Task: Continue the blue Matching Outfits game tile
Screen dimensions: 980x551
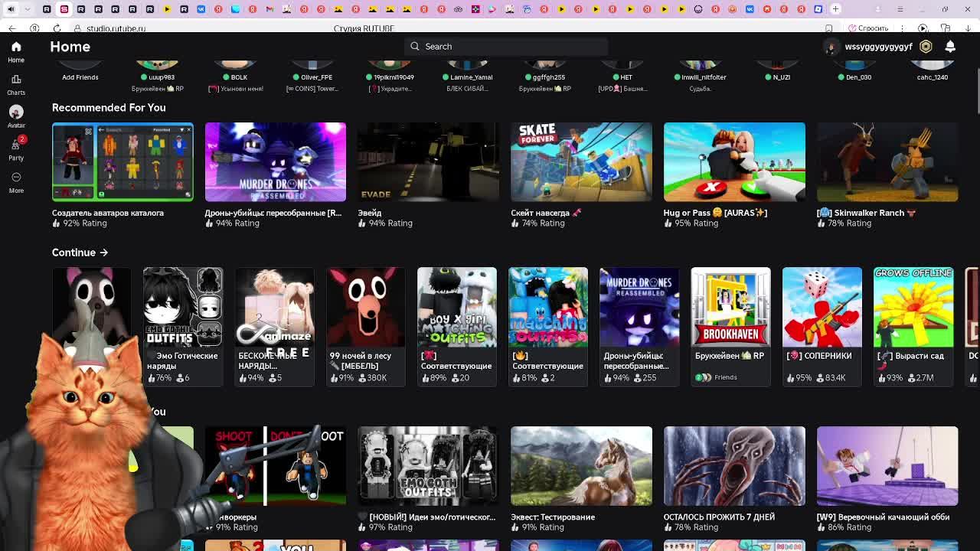Action: 548,326
